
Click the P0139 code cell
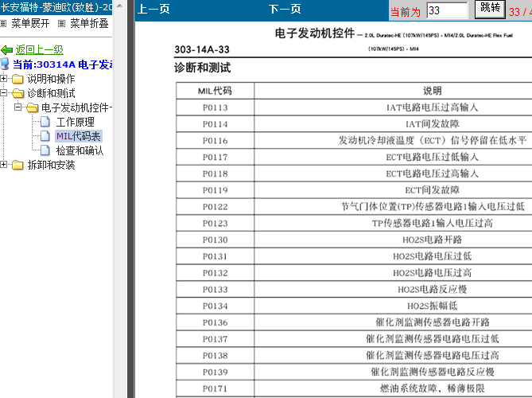[215, 372]
